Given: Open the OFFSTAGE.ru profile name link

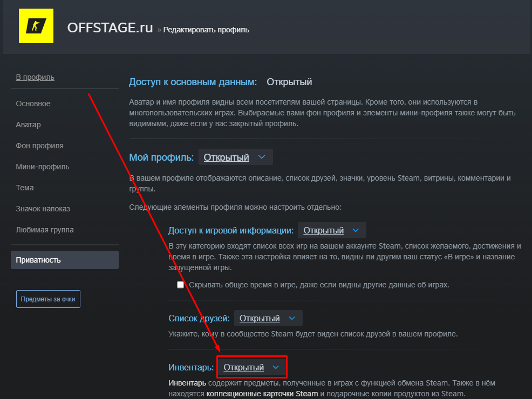Looking at the screenshot, I should [110, 28].
